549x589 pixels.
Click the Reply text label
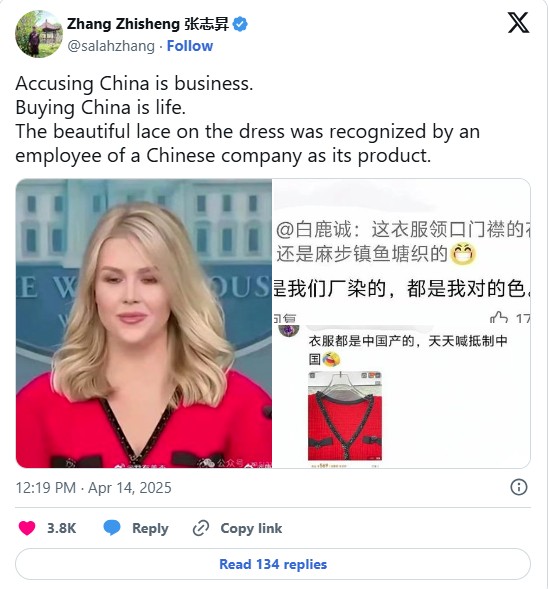pyautogui.click(x=150, y=528)
